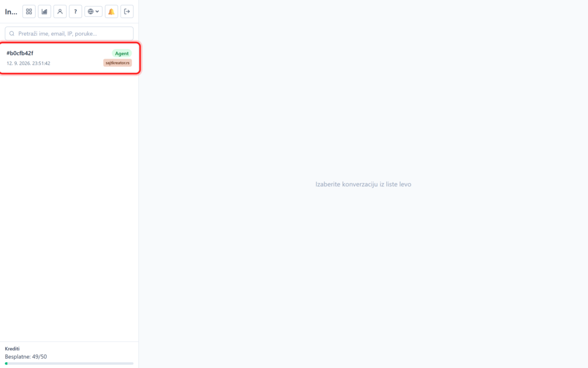588x368 pixels.
Task: Open conversation #b0cfb42f
Action: [69, 58]
